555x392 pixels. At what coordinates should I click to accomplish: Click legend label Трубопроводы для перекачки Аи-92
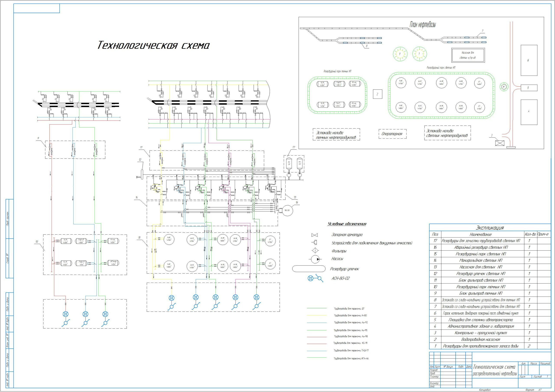[351, 322]
